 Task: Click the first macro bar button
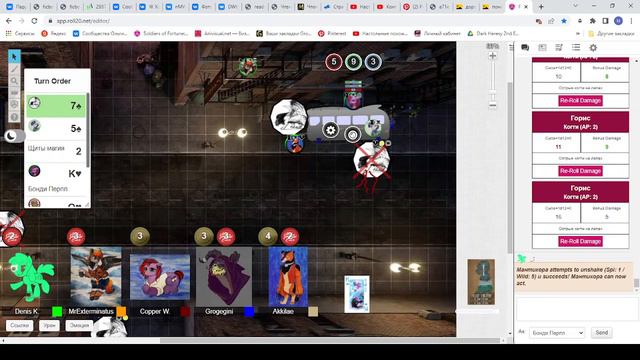[20, 325]
